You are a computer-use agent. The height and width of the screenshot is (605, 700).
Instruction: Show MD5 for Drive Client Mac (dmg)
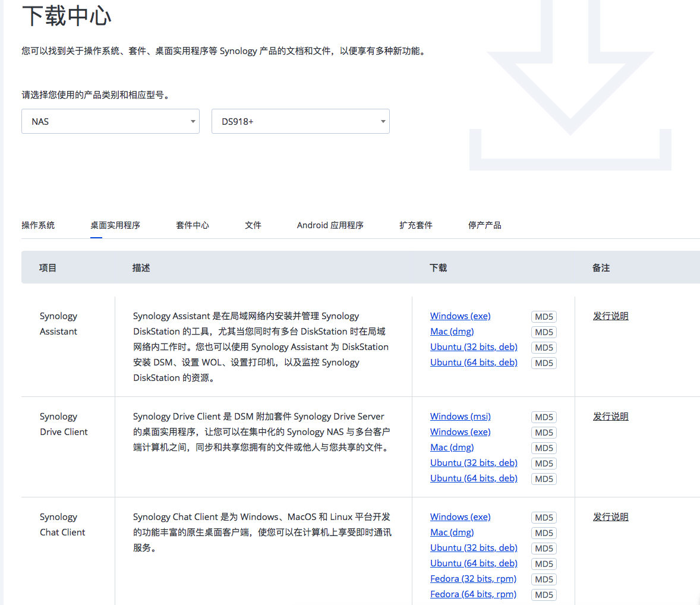544,448
